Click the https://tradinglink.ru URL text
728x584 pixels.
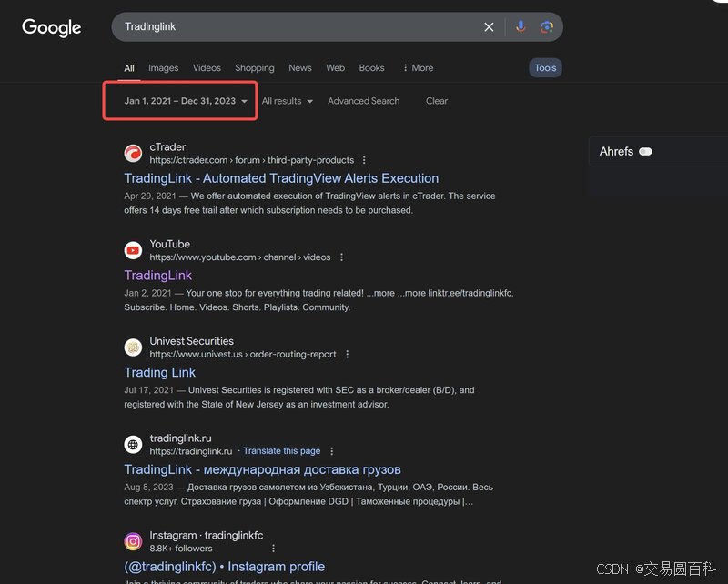click(191, 451)
